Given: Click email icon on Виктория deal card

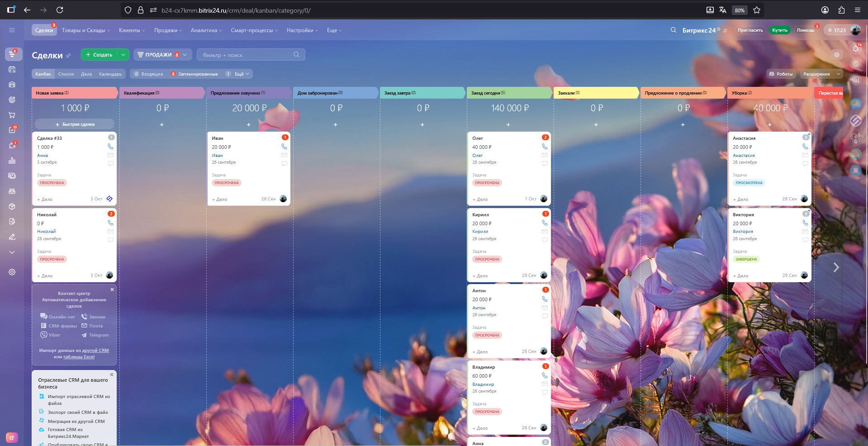Looking at the screenshot, I should click(x=805, y=231).
